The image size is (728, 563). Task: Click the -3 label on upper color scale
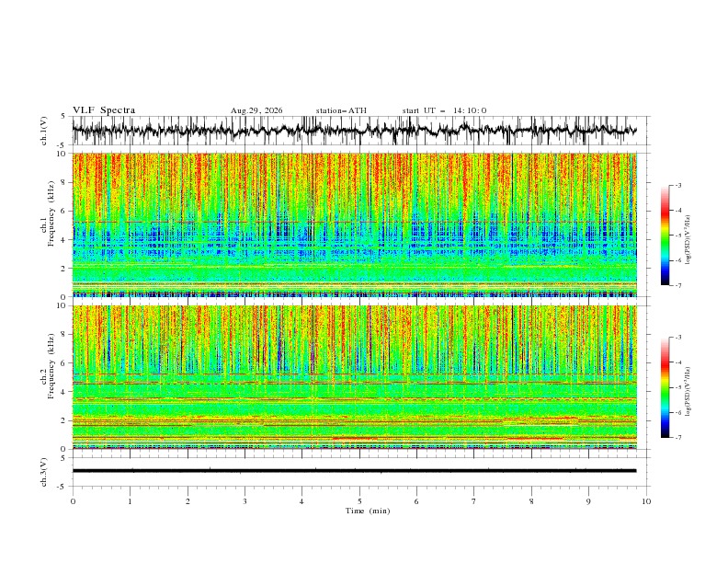tap(677, 185)
